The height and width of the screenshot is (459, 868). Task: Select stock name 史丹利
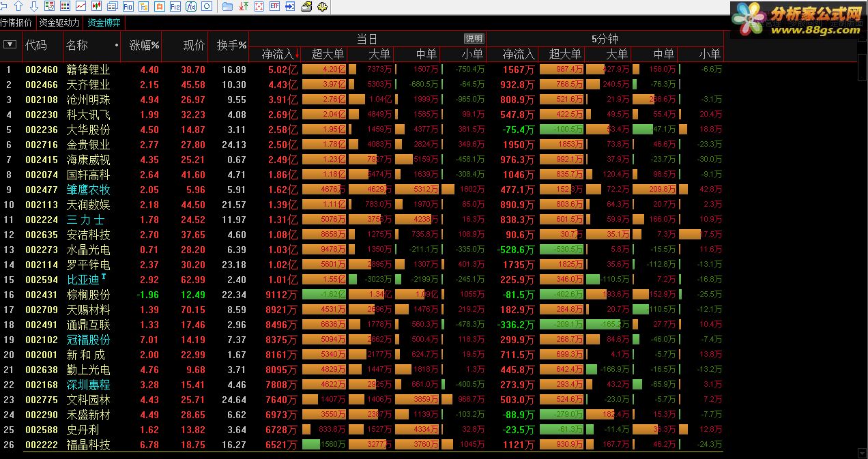point(83,430)
